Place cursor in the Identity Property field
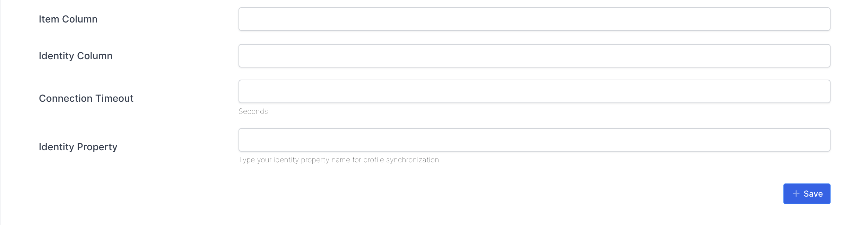 534,140
